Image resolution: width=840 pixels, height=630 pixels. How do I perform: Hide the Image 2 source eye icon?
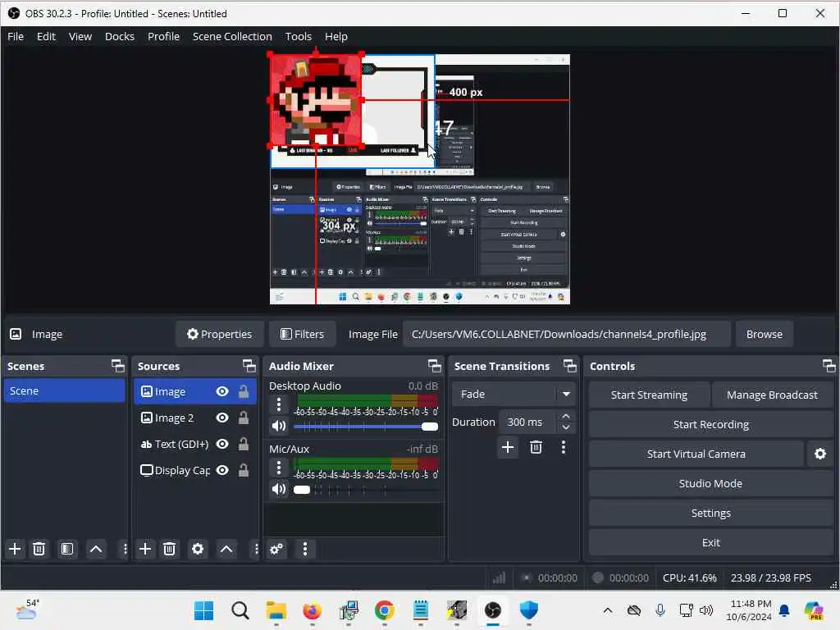point(222,418)
